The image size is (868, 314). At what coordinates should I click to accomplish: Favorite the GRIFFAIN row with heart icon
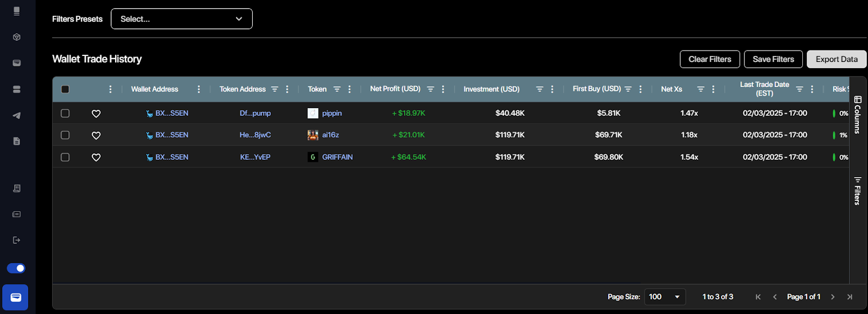click(x=96, y=157)
